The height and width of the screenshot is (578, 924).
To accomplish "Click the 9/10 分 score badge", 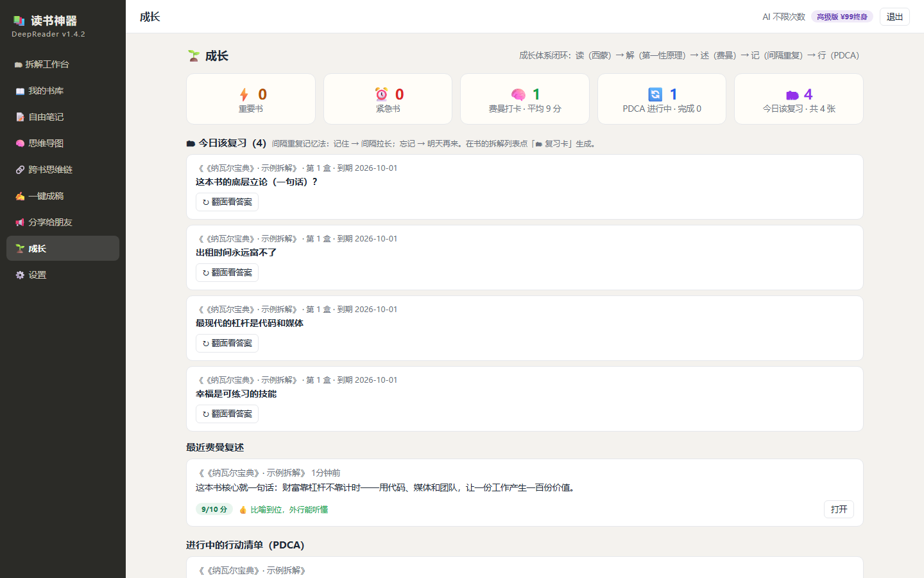I will [x=214, y=509].
